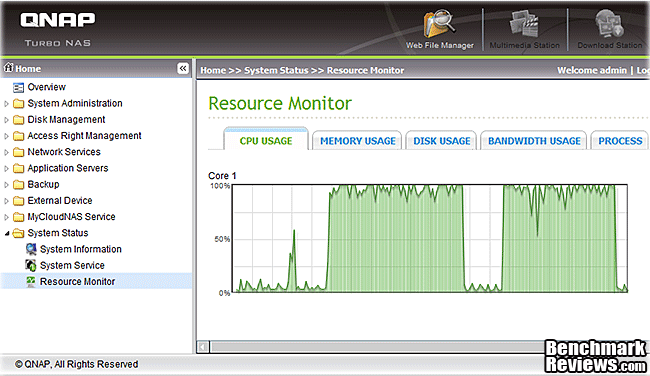This screenshot has width=650, height=376.
Task: Expand the External Device tree node
Action: click(6, 201)
